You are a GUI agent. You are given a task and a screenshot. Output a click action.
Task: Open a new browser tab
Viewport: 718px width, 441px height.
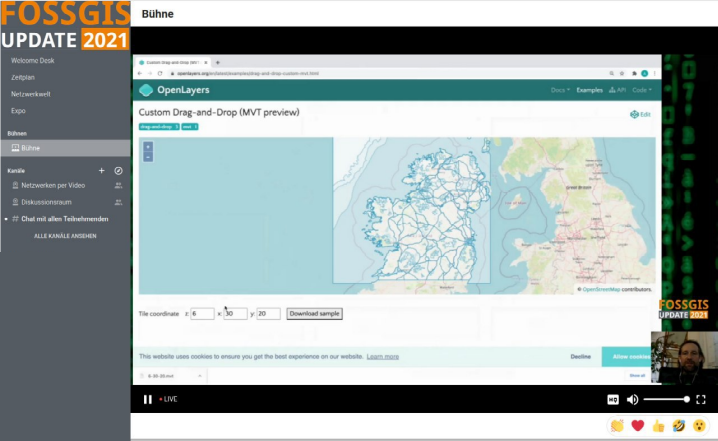218,63
